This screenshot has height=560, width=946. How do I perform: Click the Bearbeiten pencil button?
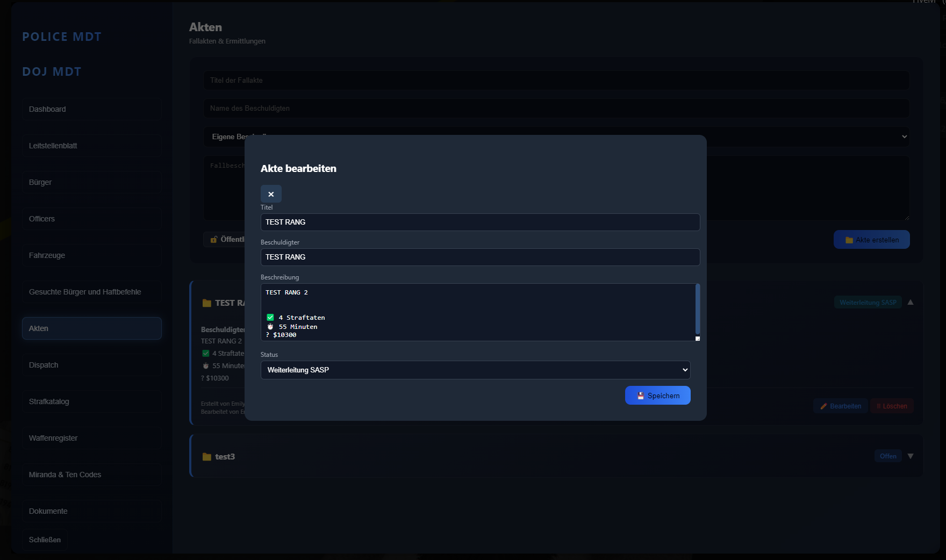[x=841, y=406]
